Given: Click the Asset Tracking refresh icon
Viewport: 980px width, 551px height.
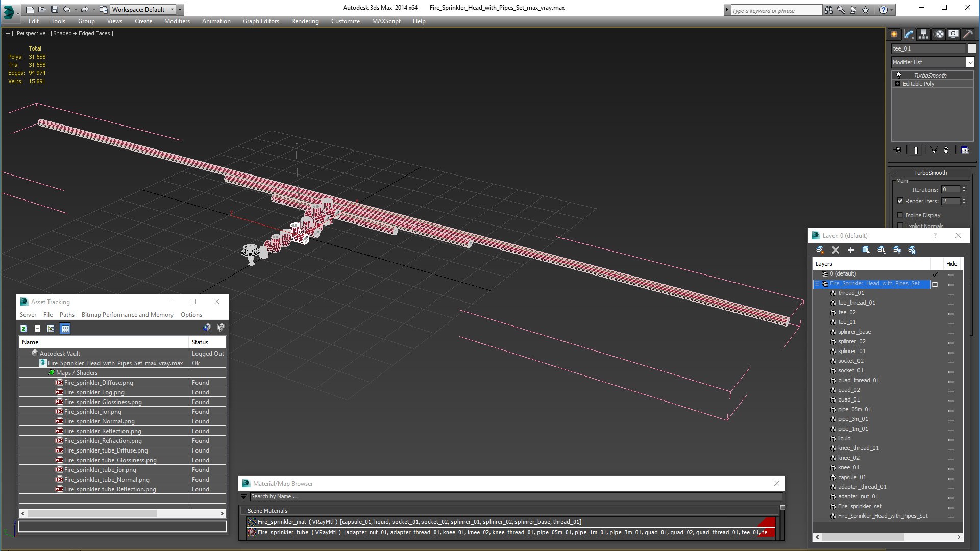Looking at the screenshot, I should click(23, 329).
